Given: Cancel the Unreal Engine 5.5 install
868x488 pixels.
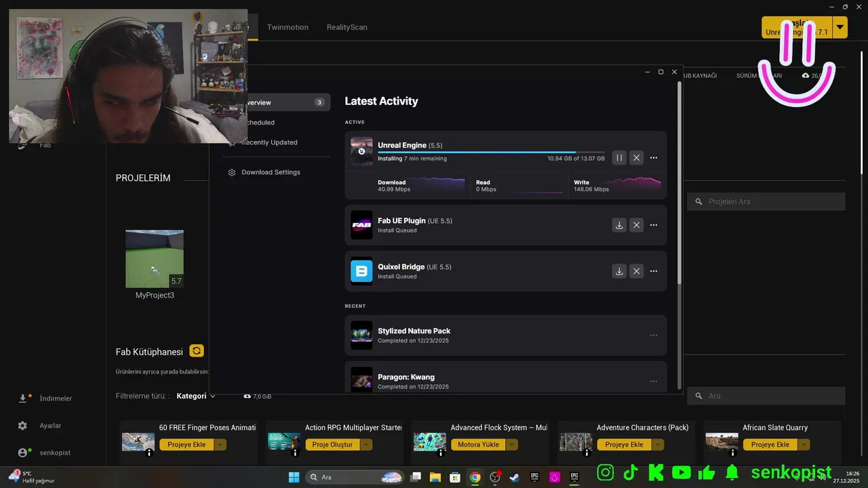Looking at the screenshot, I should (636, 158).
